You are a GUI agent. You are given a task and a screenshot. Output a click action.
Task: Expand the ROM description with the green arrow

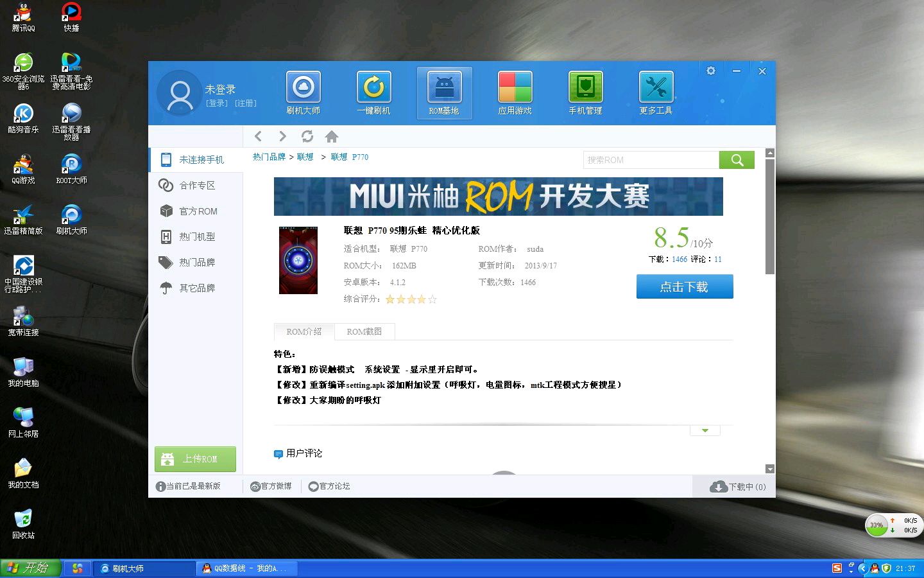(x=705, y=430)
